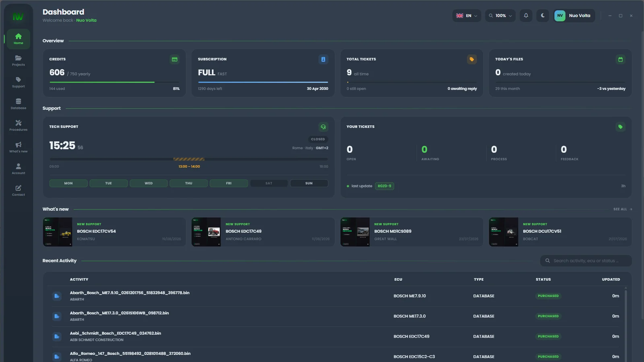
Task: Open the 100% zoom dropdown
Action: (500, 16)
